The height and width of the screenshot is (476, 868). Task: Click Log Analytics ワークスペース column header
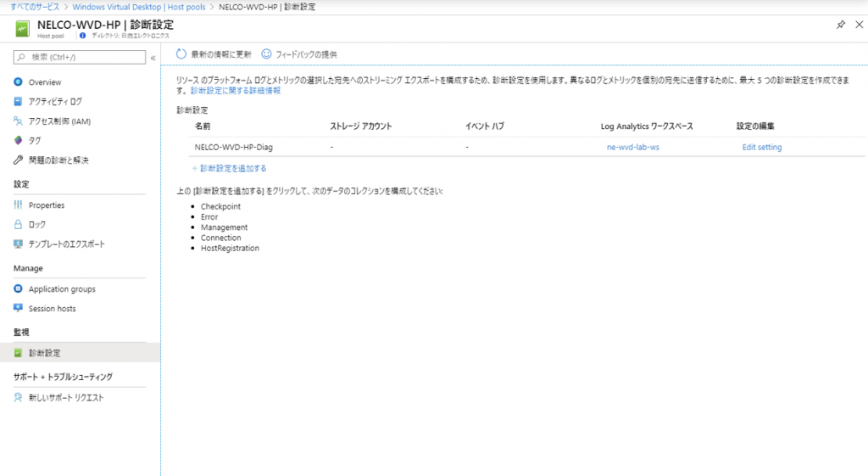point(647,126)
